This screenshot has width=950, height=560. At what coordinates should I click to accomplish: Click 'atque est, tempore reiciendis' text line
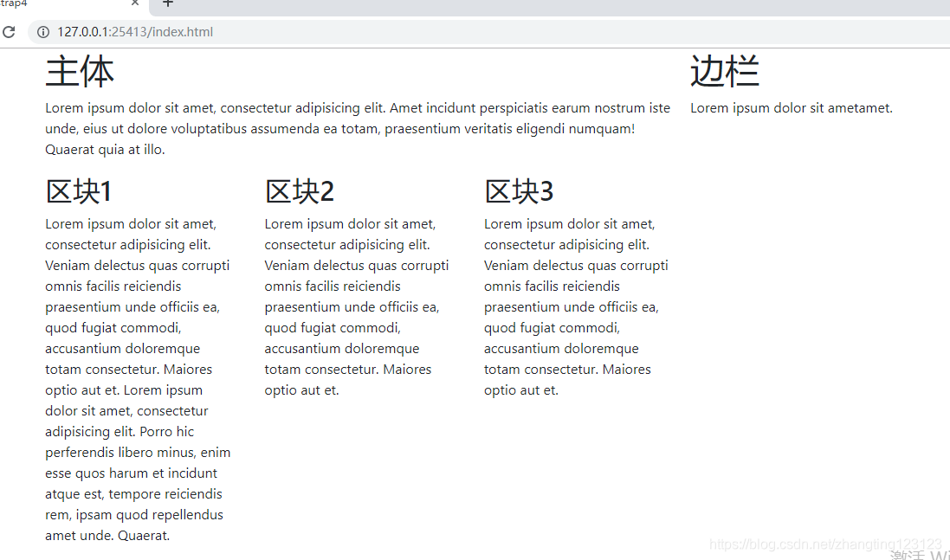pyautogui.click(x=133, y=494)
